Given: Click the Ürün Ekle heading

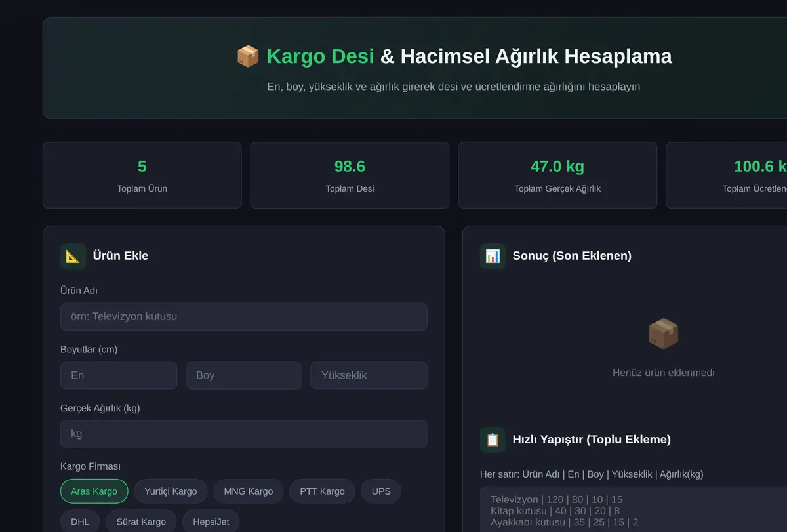Looking at the screenshot, I should coord(121,256).
